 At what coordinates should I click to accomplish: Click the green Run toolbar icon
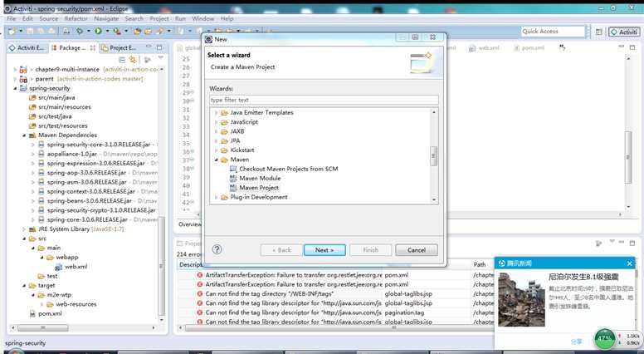[x=98, y=32]
